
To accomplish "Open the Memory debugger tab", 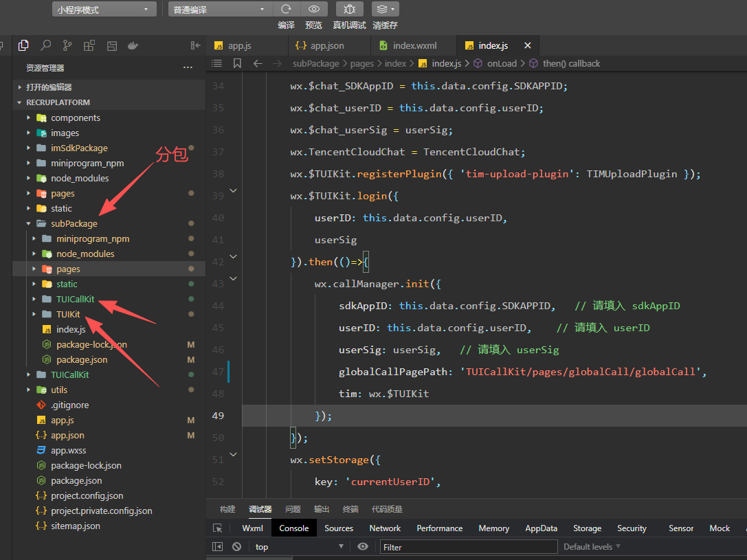I will [494, 528].
